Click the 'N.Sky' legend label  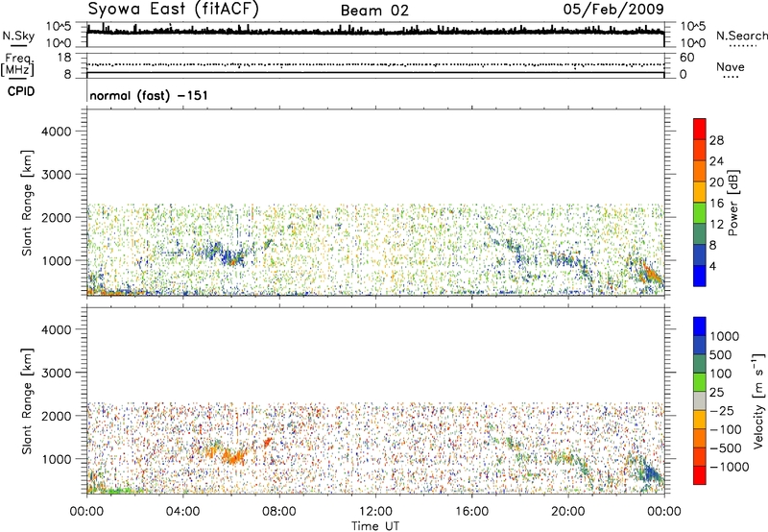coord(18,36)
